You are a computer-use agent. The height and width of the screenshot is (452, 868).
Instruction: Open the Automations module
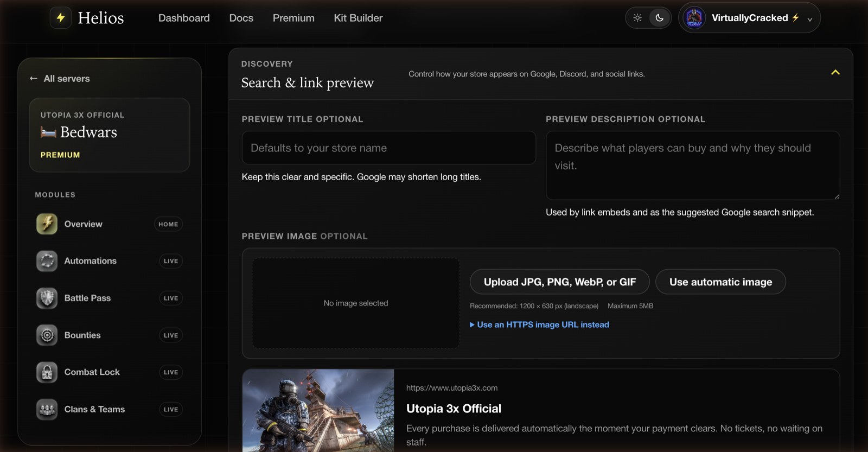[x=109, y=261]
